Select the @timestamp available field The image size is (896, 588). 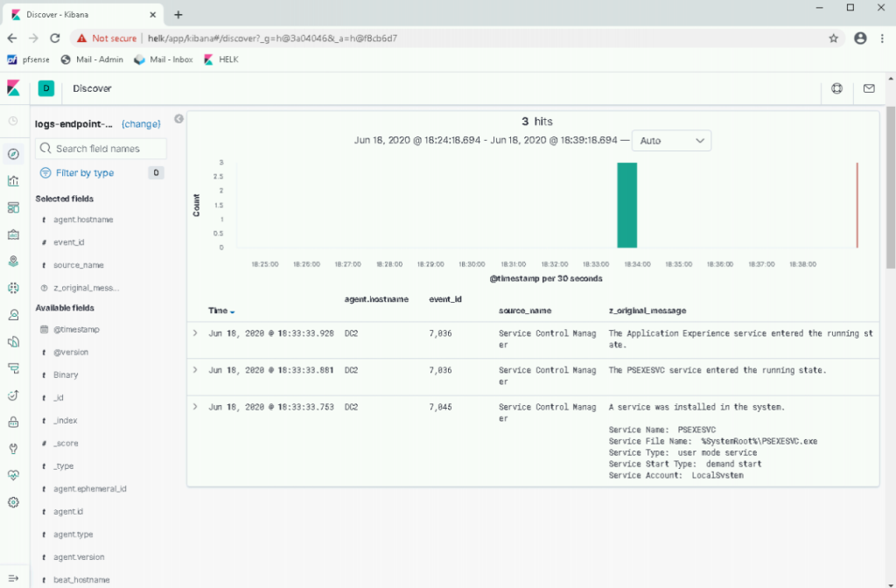coord(76,330)
